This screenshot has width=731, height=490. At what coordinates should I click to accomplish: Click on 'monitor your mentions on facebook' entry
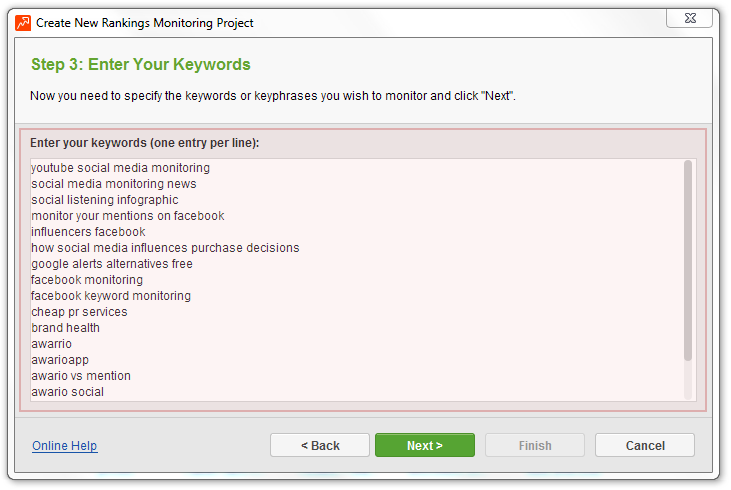128,216
